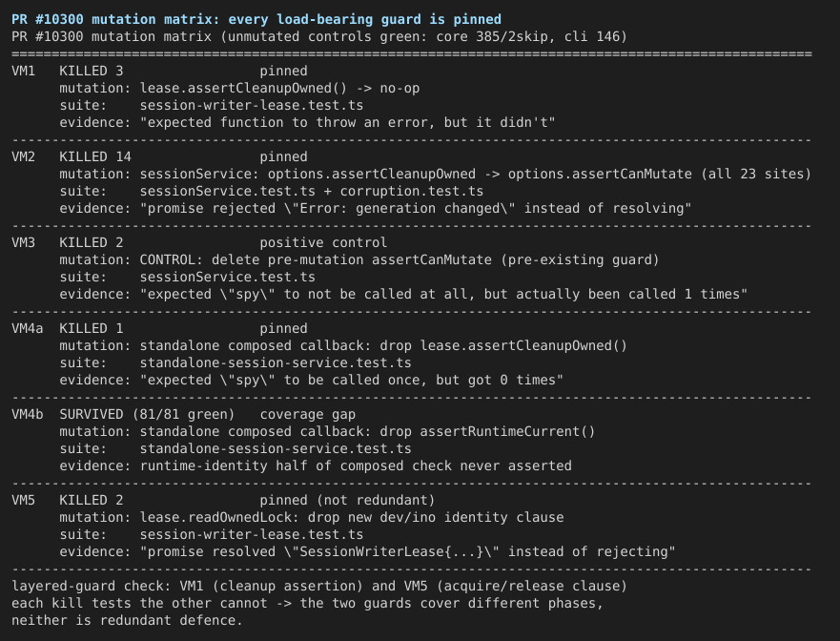Image resolution: width=840 pixels, height=641 pixels.
Task: Click 'sessionService.test.ts + corruption.test.ts' suite name
Action: [312, 192]
